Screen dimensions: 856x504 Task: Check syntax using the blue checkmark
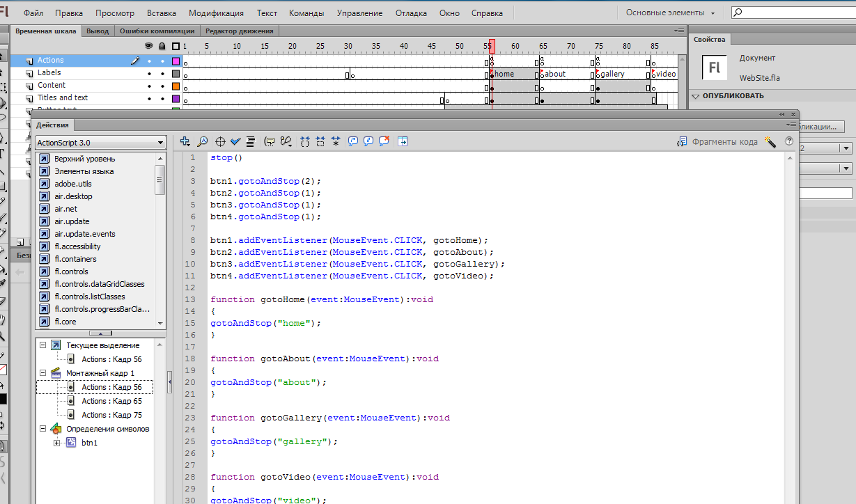(x=235, y=141)
